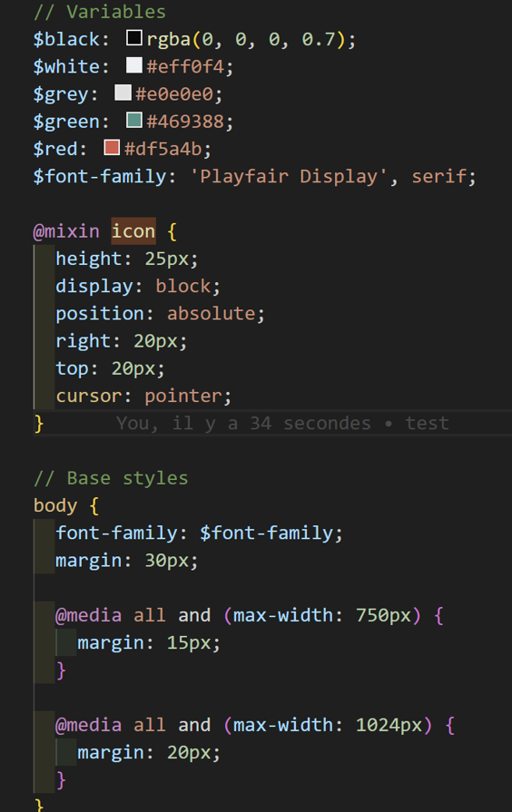Viewport: 512px width, 812px height.
Task: Click the #e0e0e0 hex value
Action: tap(174, 94)
